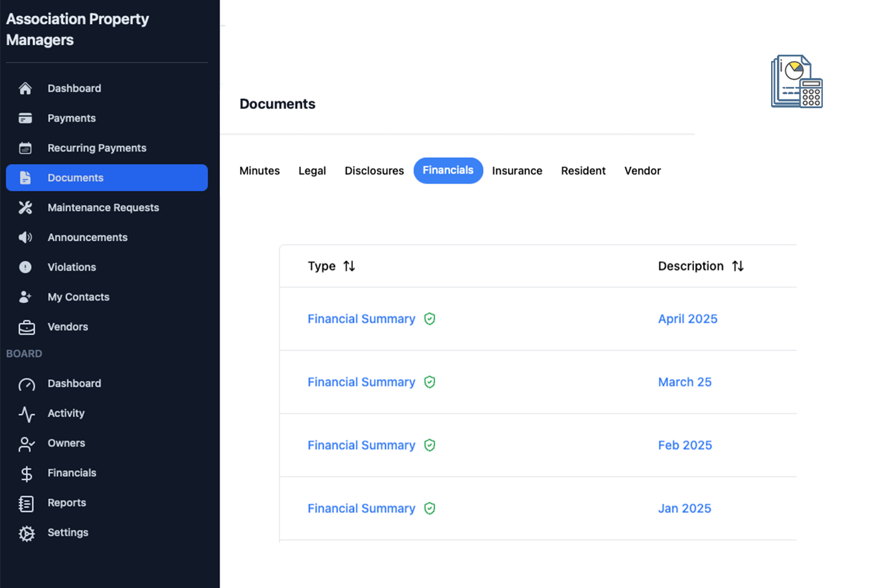Open Owners under the Board section
874x588 pixels.
coord(106,443)
